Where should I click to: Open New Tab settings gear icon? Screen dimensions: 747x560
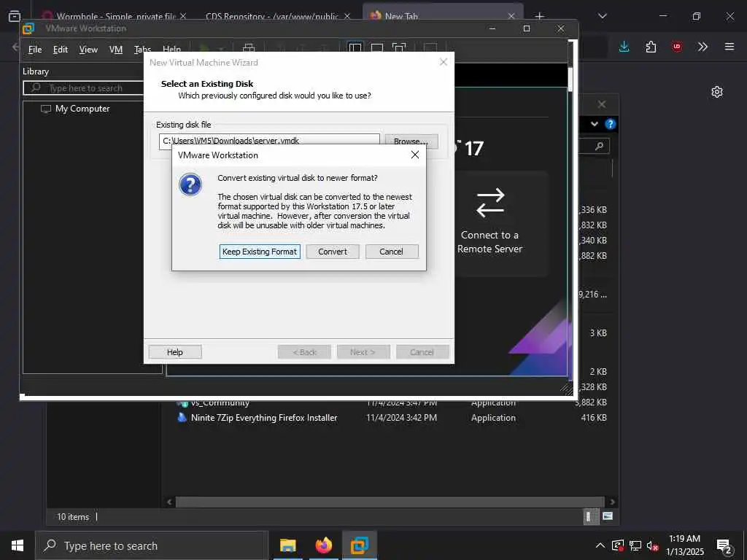[717, 92]
